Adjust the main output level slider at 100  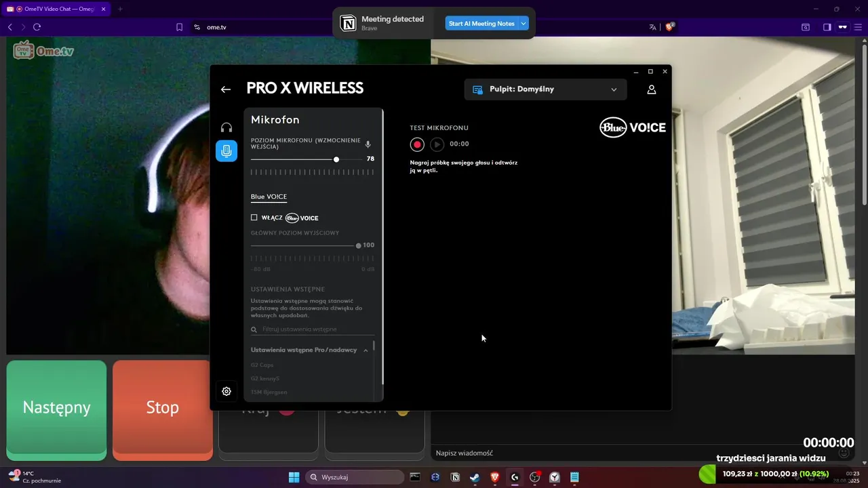click(359, 245)
